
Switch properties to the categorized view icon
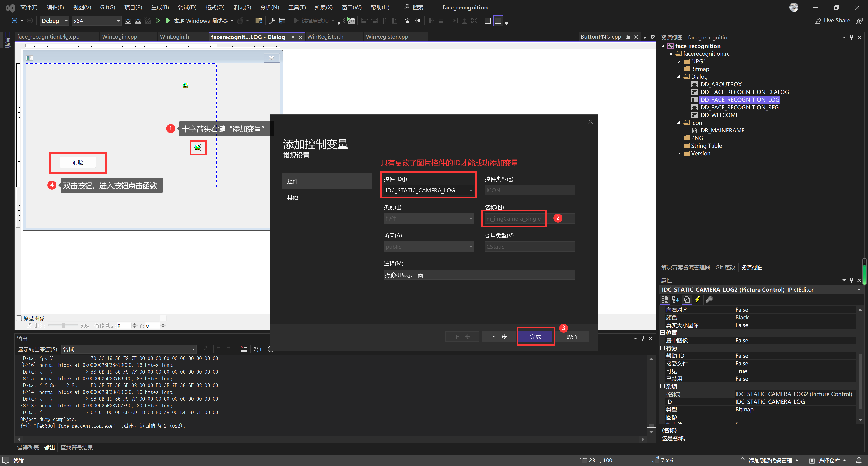(x=665, y=299)
